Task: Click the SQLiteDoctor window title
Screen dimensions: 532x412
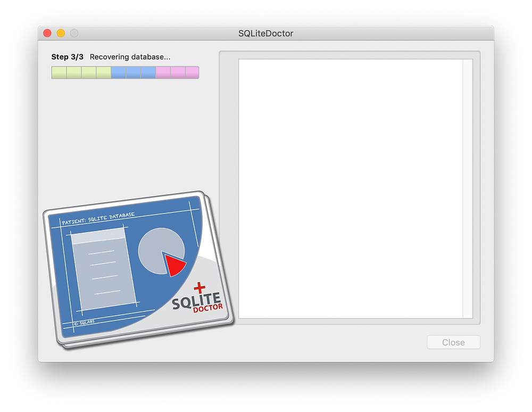Action: [265, 33]
